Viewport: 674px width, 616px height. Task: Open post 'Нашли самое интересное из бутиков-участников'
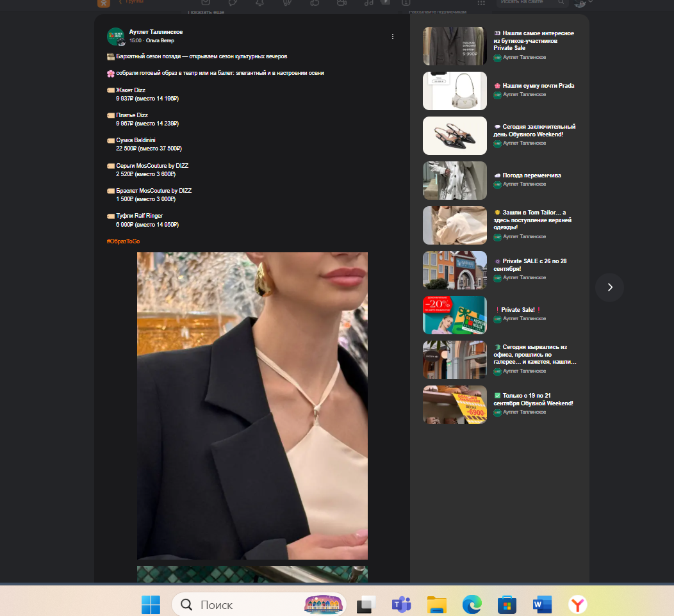click(x=534, y=40)
